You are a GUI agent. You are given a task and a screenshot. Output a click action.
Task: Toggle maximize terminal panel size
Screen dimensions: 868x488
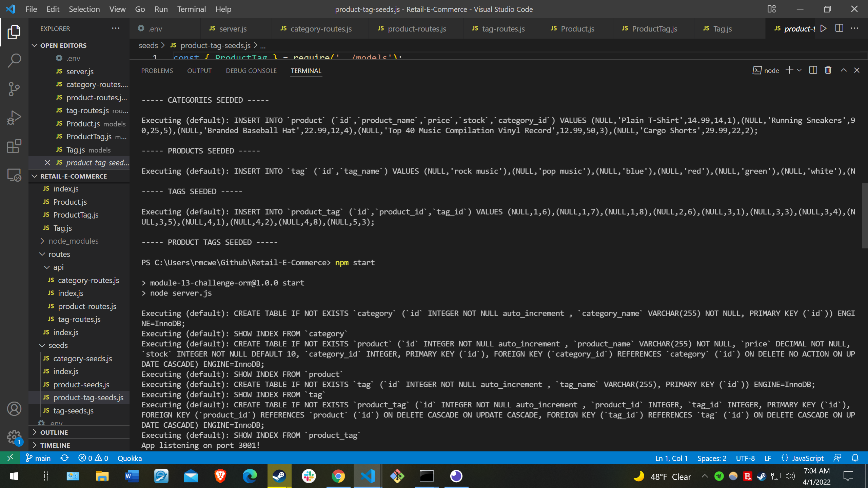click(844, 70)
